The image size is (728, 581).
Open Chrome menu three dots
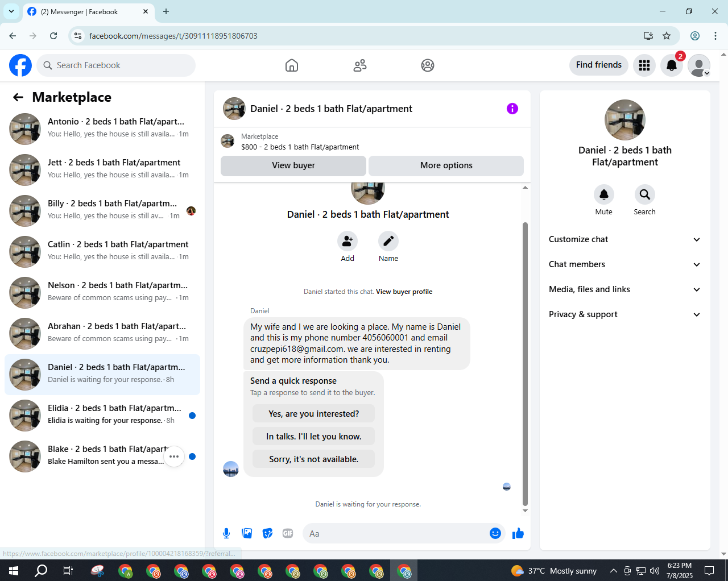tap(715, 36)
